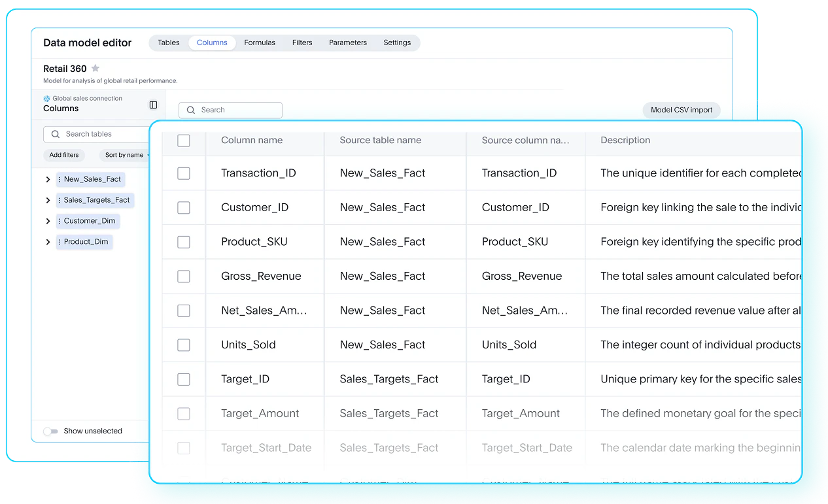Click the Global sales connection label
828x504 pixels.
[88, 99]
